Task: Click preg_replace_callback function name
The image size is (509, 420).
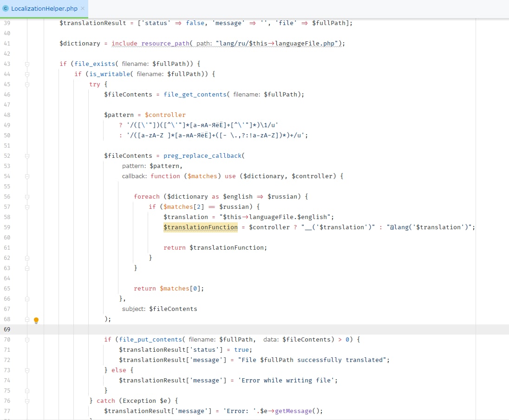Action: point(202,155)
